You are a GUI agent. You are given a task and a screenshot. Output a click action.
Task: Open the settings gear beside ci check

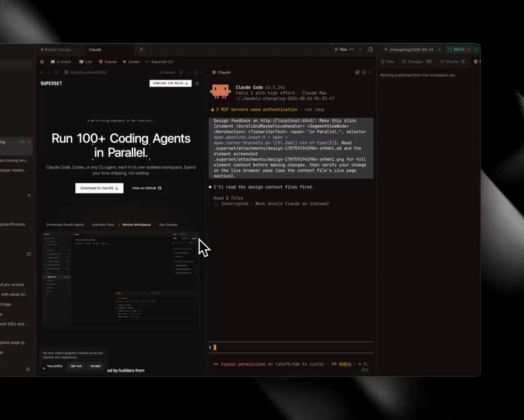pos(42,62)
